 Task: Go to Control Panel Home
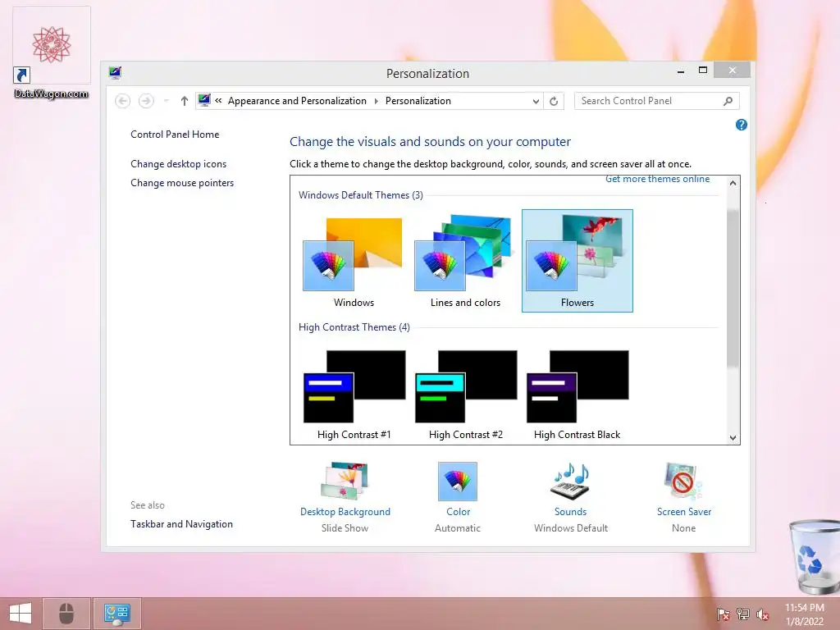[x=175, y=135]
